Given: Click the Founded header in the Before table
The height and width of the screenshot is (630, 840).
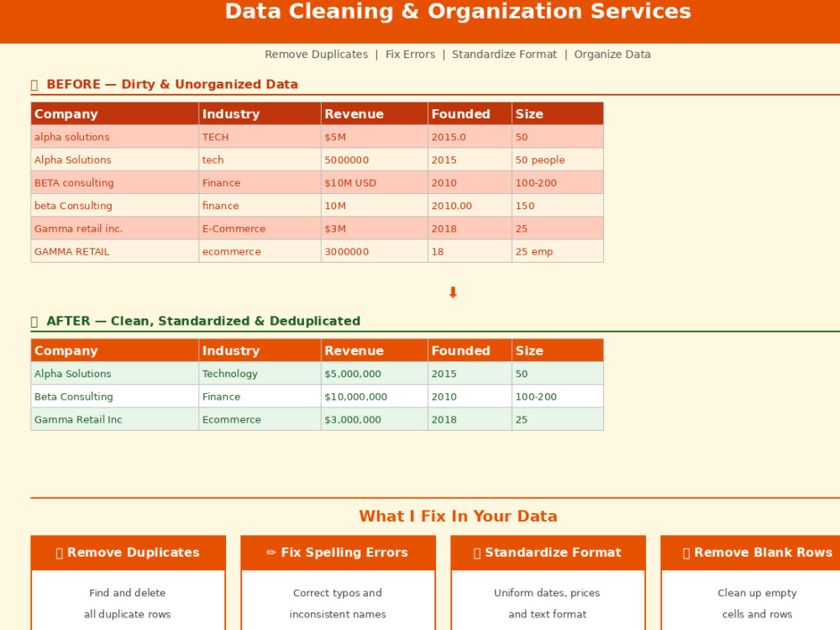Looking at the screenshot, I should (x=470, y=113).
